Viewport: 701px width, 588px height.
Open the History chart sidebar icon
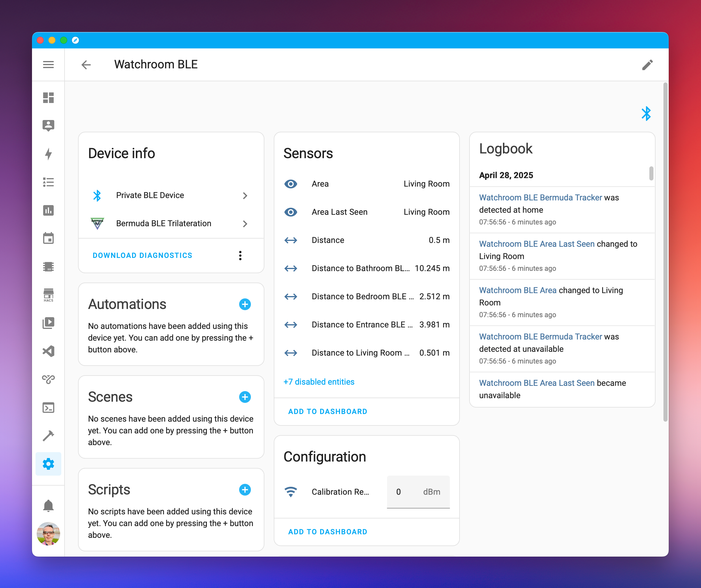click(48, 210)
